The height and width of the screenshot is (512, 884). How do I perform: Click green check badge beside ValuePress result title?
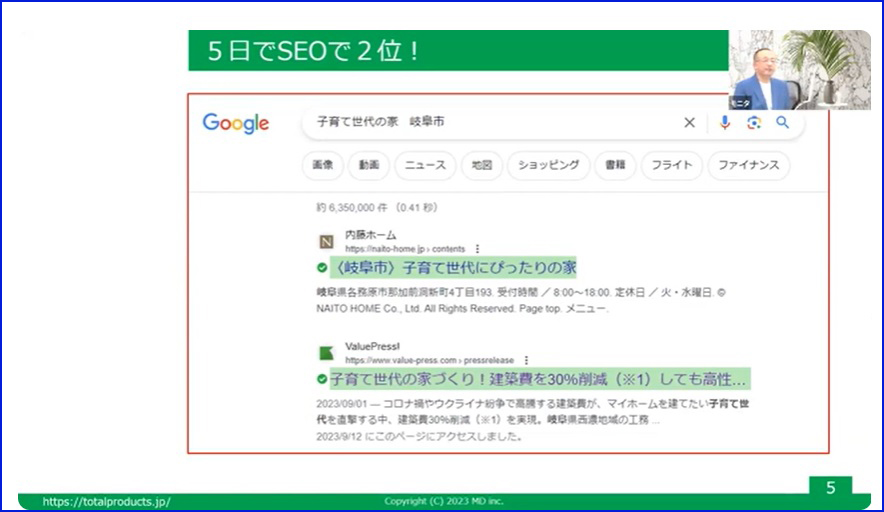pyautogui.click(x=322, y=379)
